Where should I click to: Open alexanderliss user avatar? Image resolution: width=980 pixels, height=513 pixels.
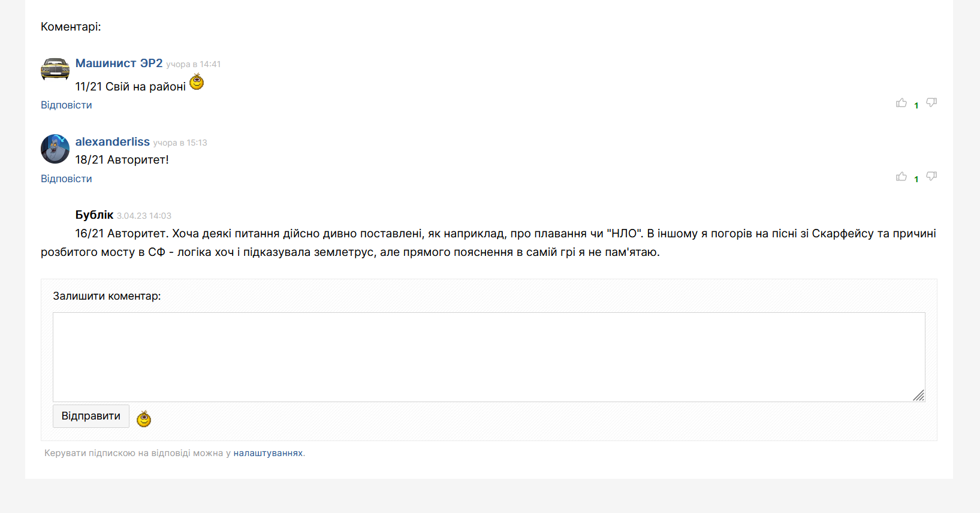pos(55,149)
